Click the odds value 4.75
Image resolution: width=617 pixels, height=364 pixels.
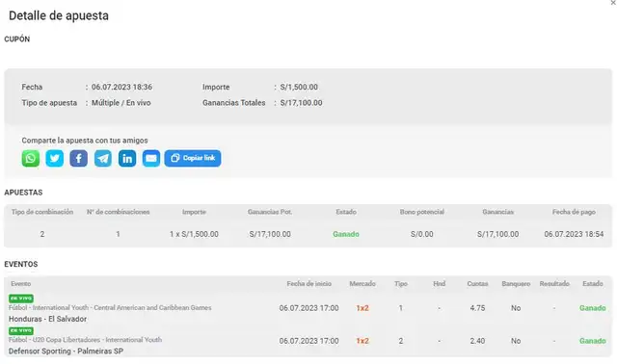(477, 308)
